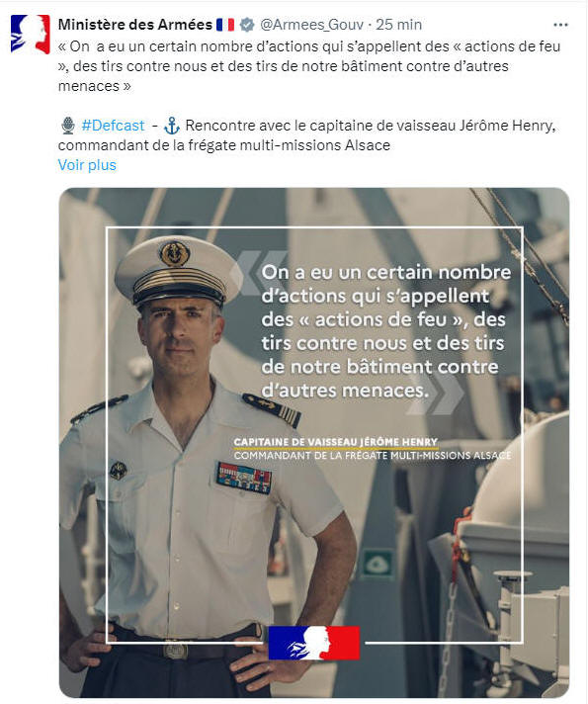Open the #Defcast hashtag

(x=113, y=126)
